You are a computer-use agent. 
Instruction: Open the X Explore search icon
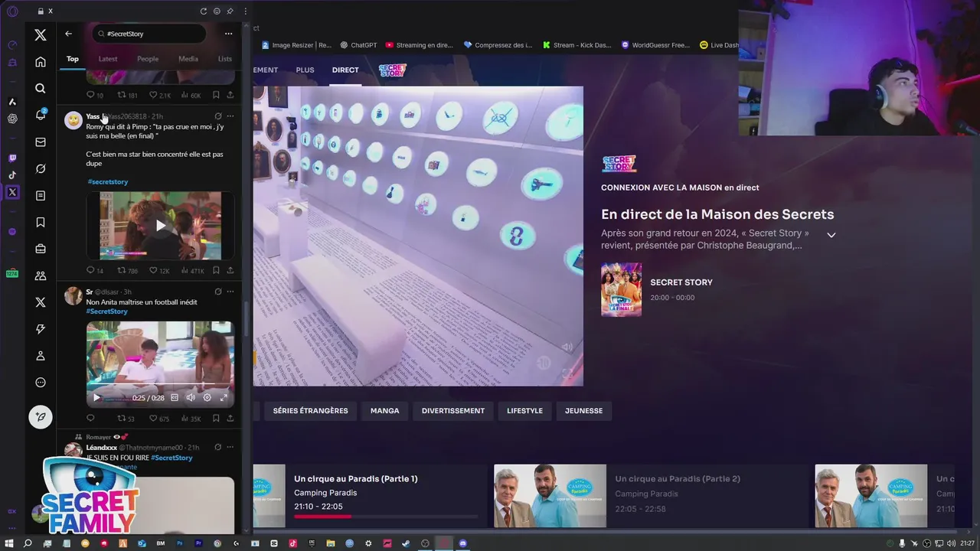pos(41,89)
